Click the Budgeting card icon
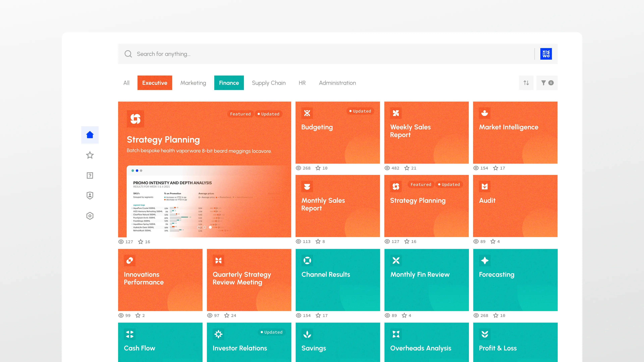This screenshot has width=644, height=362. point(307,113)
